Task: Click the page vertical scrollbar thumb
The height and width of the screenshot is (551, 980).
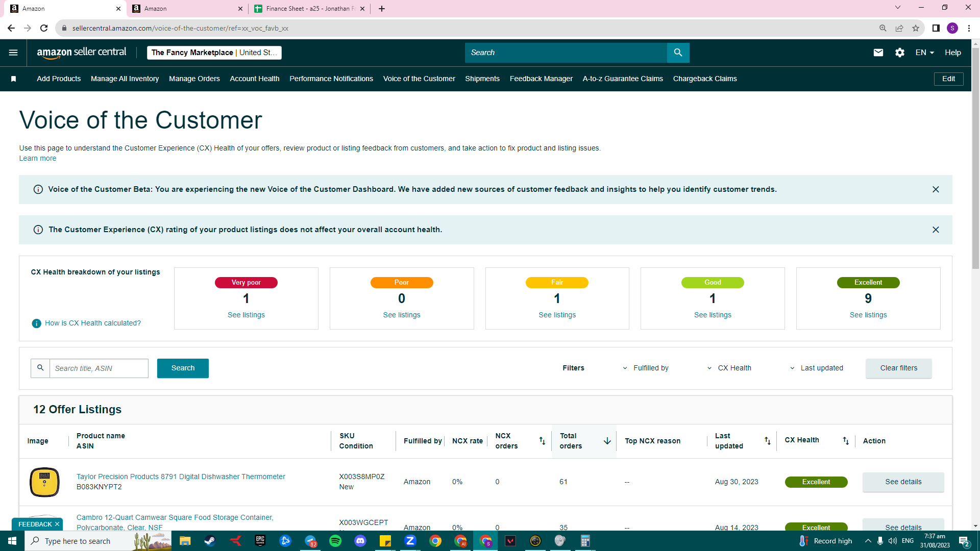Action: [975, 158]
